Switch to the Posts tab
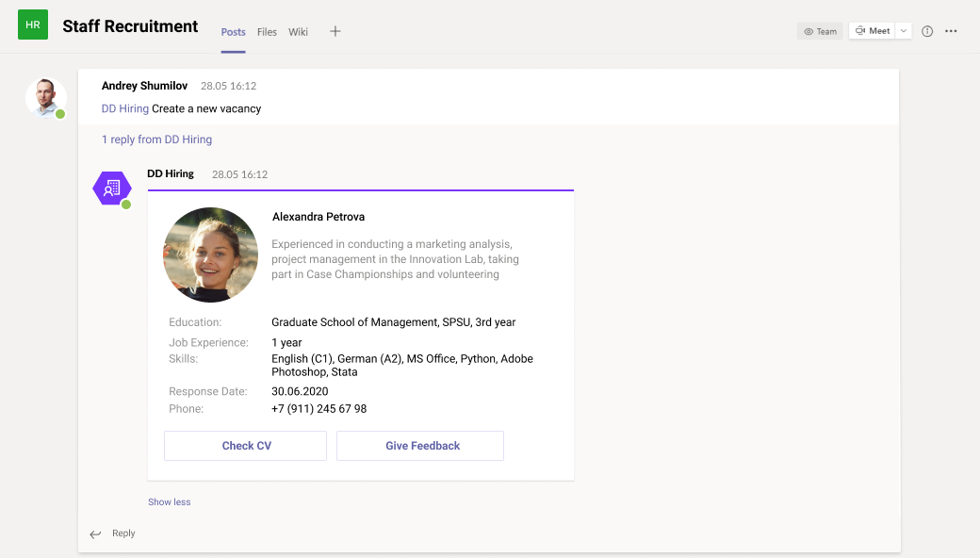The width and height of the screenshot is (980, 558). (233, 32)
